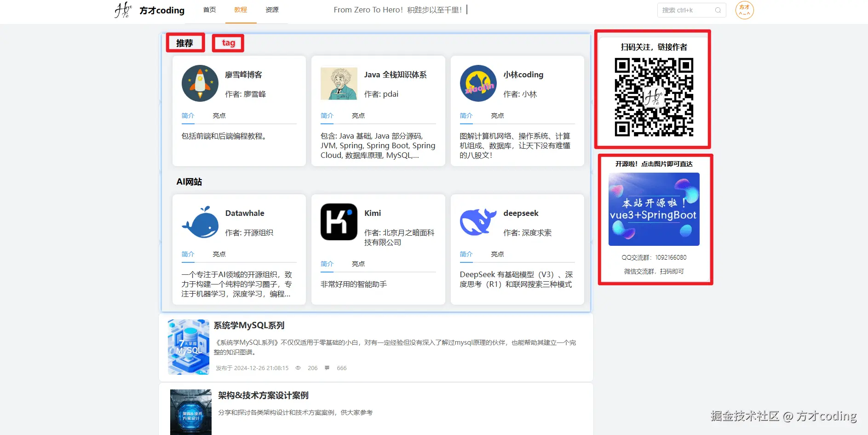Go to the 首页 navigation tab

(209, 10)
